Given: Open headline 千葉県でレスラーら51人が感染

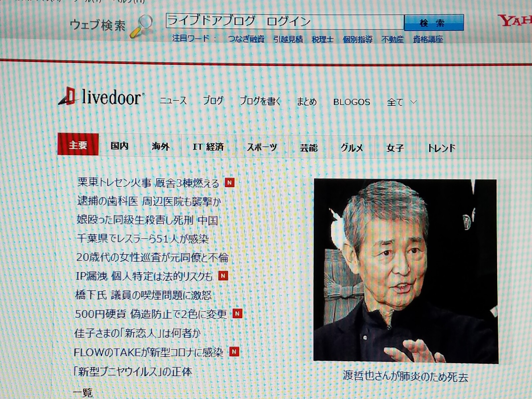Looking at the screenshot, I should [143, 238].
